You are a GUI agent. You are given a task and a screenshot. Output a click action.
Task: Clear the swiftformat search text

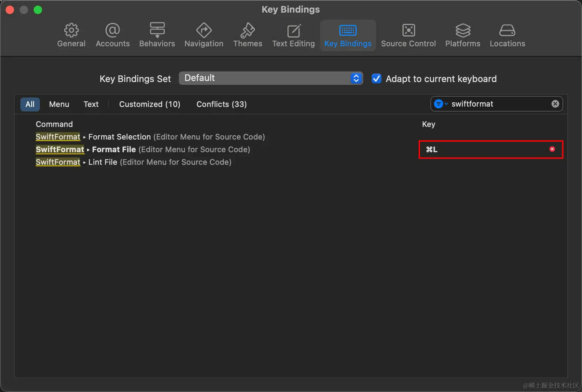tap(555, 104)
